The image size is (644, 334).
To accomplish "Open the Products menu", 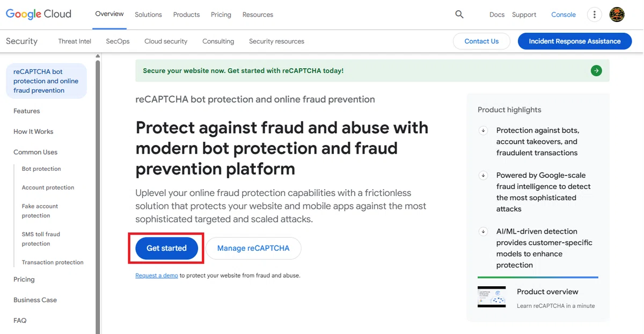I will [186, 14].
